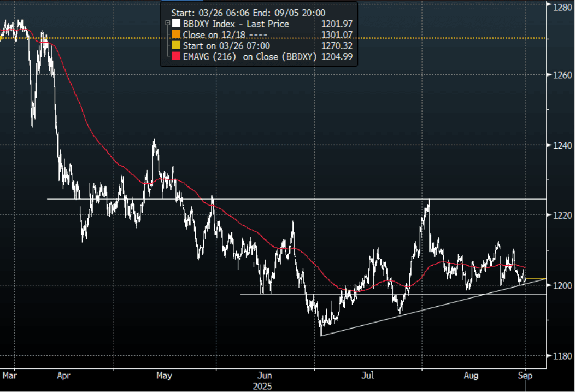Click the 1180 price axis label
The image size is (575, 392).
[562, 356]
